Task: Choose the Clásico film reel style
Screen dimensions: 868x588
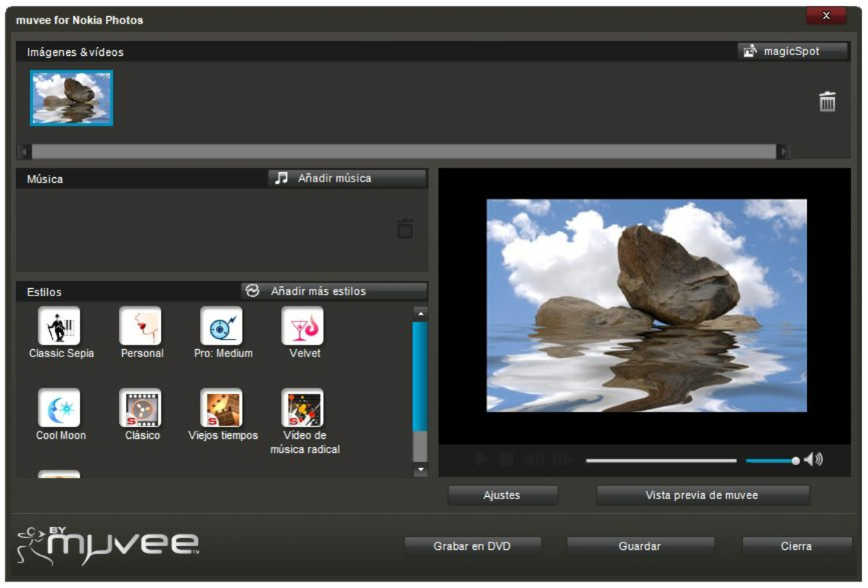Action: (140, 408)
